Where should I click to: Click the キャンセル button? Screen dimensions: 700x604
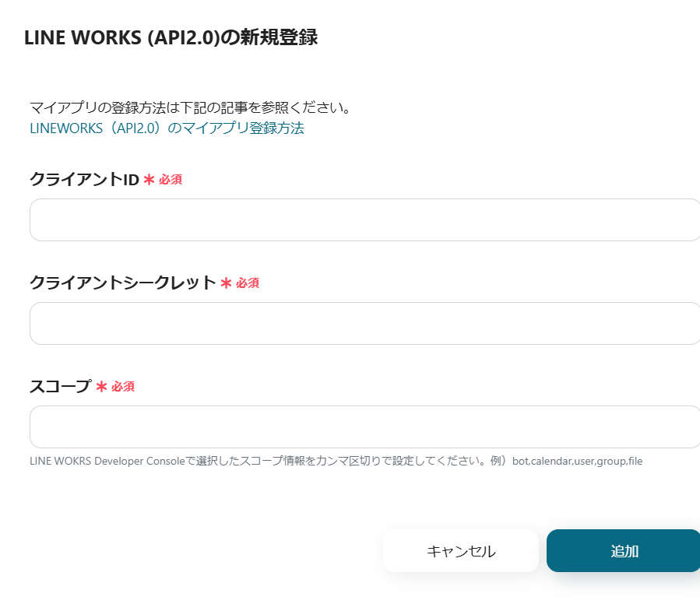(x=461, y=551)
